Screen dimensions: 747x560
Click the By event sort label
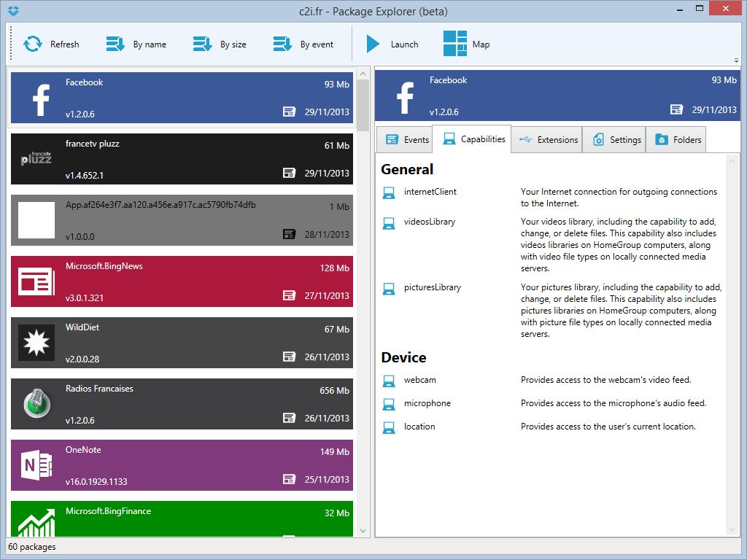pos(317,44)
